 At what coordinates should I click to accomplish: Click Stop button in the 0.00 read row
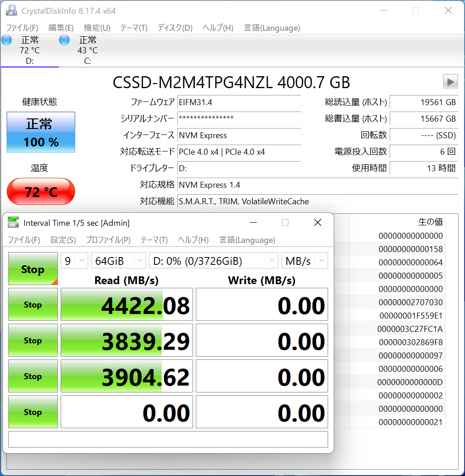coord(33,412)
